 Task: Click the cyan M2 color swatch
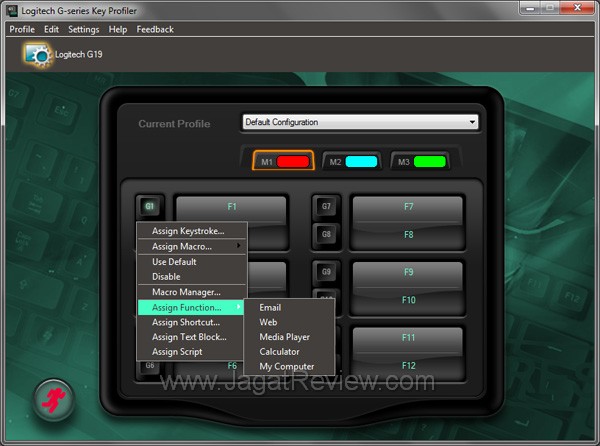click(x=361, y=161)
